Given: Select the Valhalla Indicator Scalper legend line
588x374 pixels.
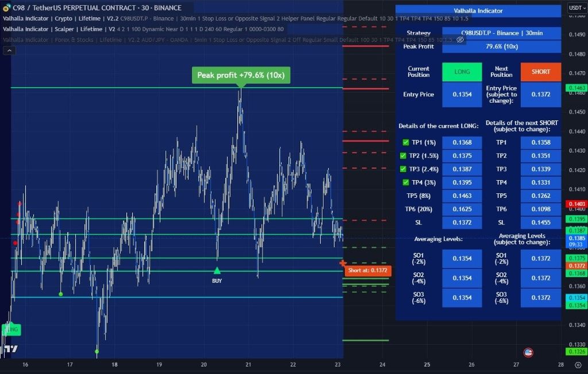Looking at the screenshot, I should (143, 29).
